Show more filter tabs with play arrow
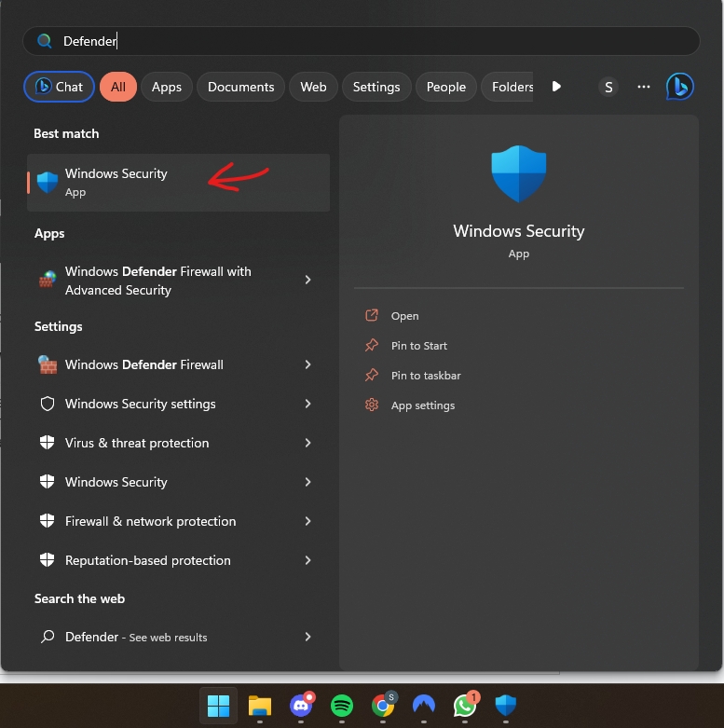724x728 pixels. point(556,87)
